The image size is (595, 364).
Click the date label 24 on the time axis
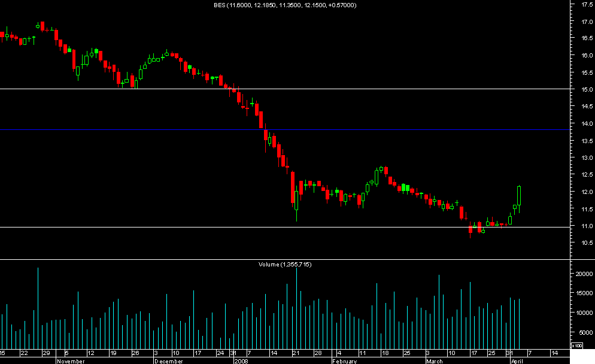point(220,353)
